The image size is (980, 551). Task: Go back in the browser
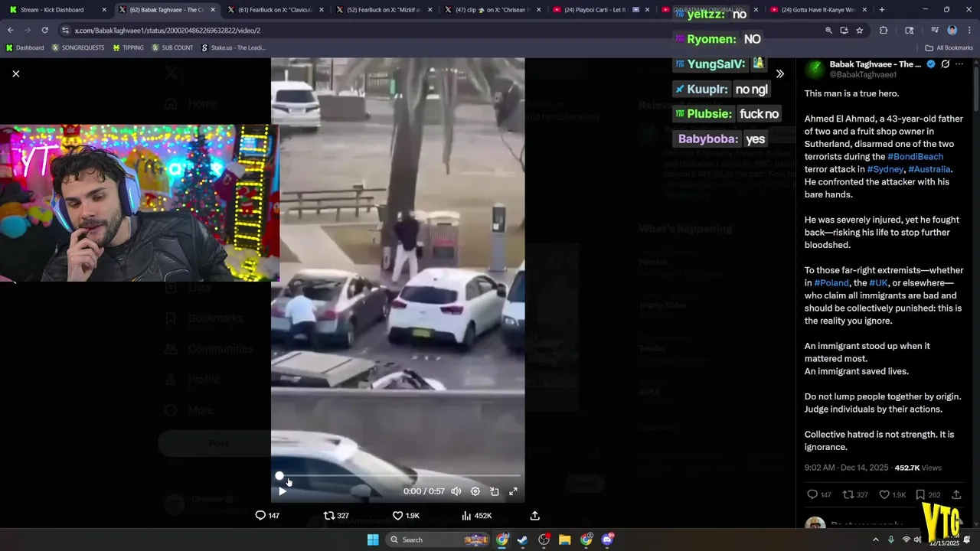coord(10,30)
